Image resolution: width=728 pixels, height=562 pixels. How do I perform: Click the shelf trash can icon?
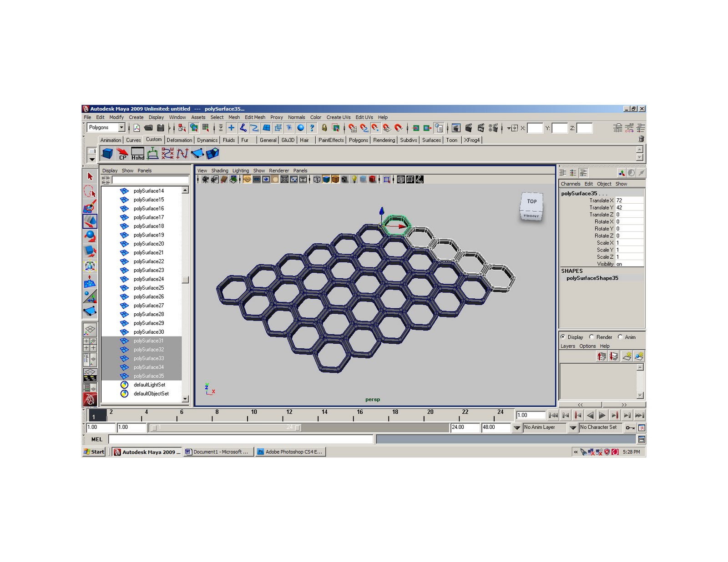pos(641,139)
